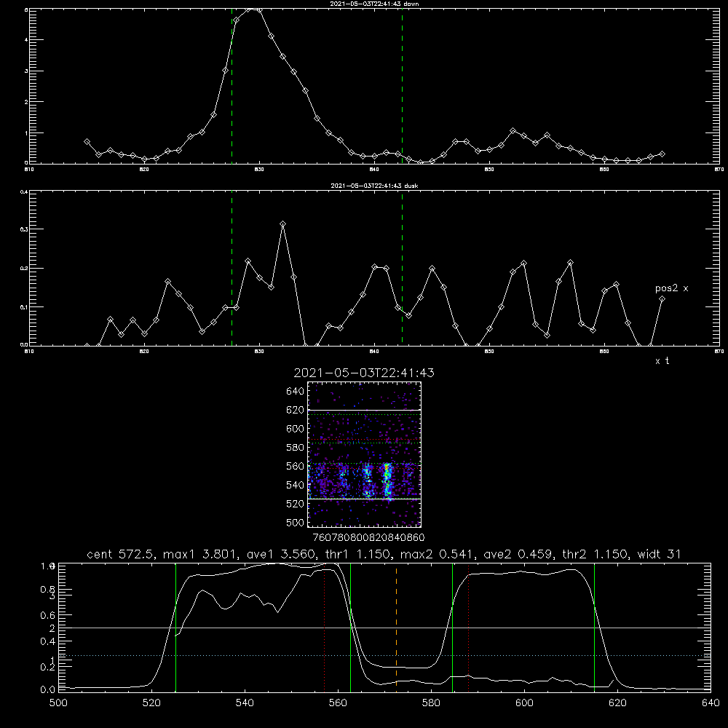The image size is (728, 728).
Task: Click the 540 label on the bottom plot x-axis
Action: point(245,703)
